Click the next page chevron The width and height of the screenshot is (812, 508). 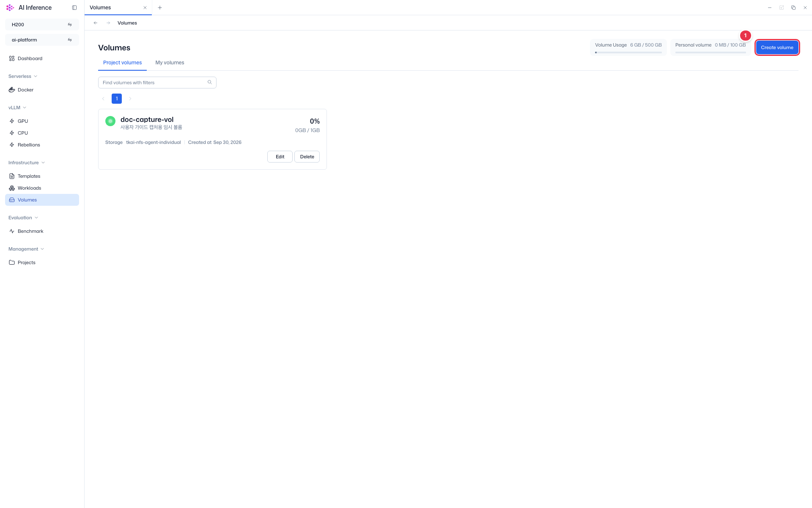[130, 99]
